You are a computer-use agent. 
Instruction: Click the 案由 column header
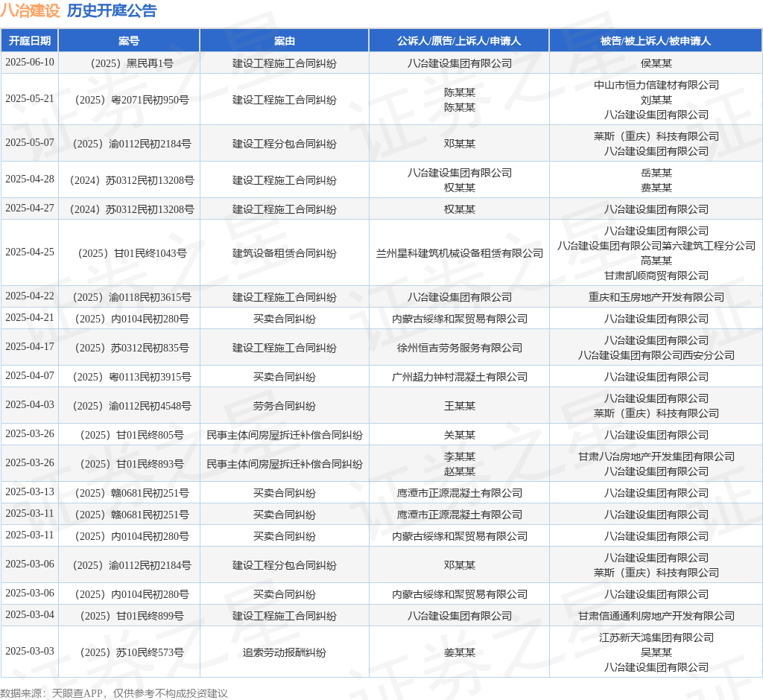pyautogui.click(x=284, y=41)
